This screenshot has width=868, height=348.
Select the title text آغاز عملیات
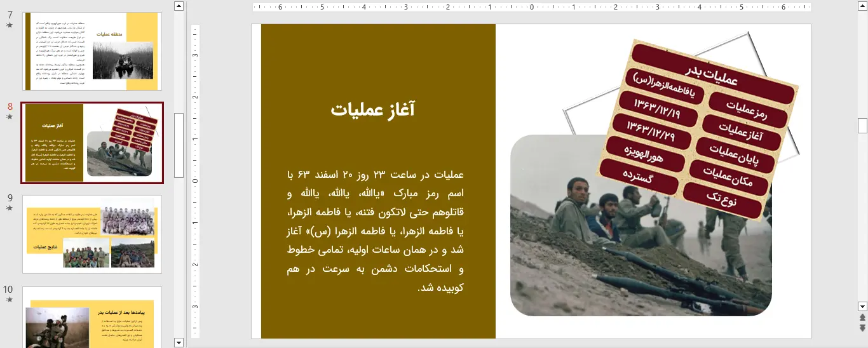pos(373,109)
